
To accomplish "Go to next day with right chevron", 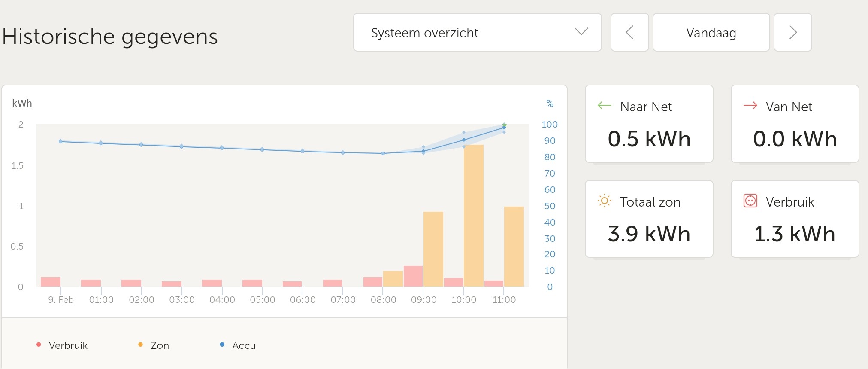I will coord(792,33).
